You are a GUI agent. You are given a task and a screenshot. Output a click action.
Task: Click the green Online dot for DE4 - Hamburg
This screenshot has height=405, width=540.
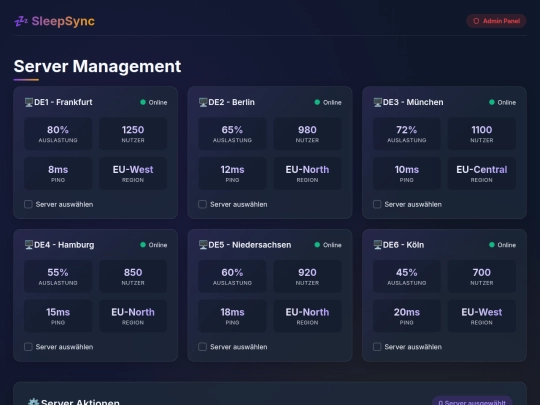[x=143, y=245]
